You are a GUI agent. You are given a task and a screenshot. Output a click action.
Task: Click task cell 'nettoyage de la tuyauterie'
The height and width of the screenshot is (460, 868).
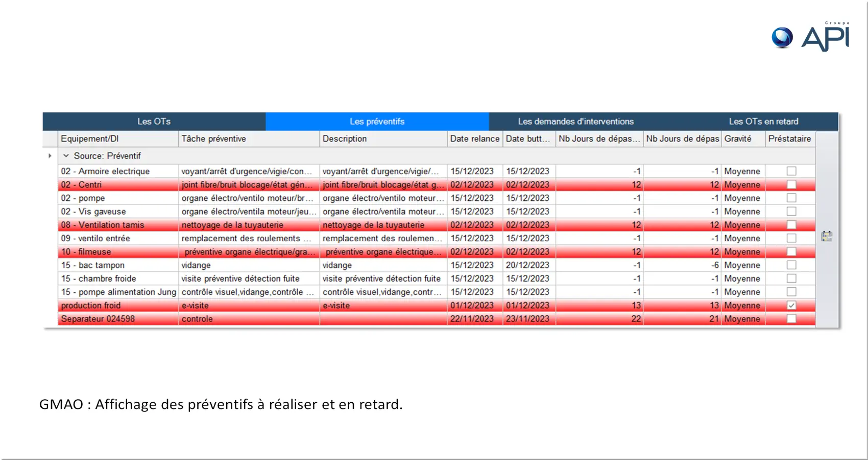click(249, 225)
